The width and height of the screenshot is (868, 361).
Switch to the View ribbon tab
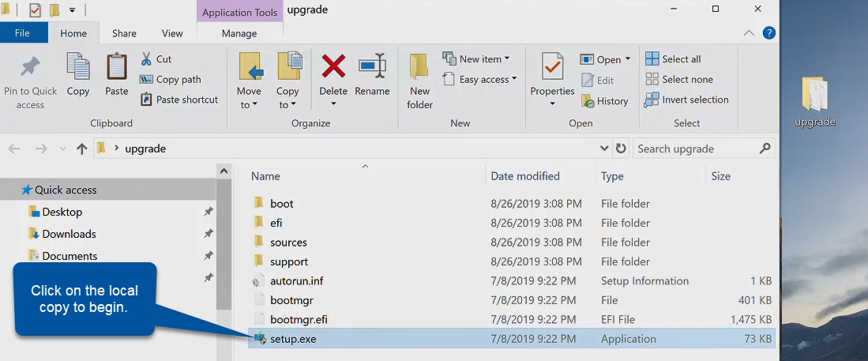pos(172,33)
